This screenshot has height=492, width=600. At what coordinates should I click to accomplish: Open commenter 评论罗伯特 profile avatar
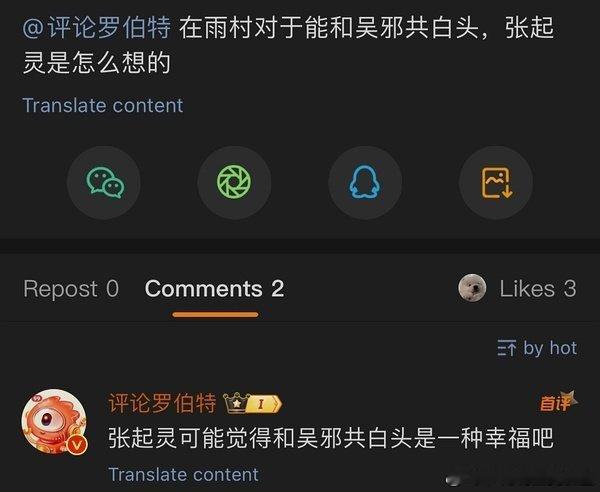point(54,422)
